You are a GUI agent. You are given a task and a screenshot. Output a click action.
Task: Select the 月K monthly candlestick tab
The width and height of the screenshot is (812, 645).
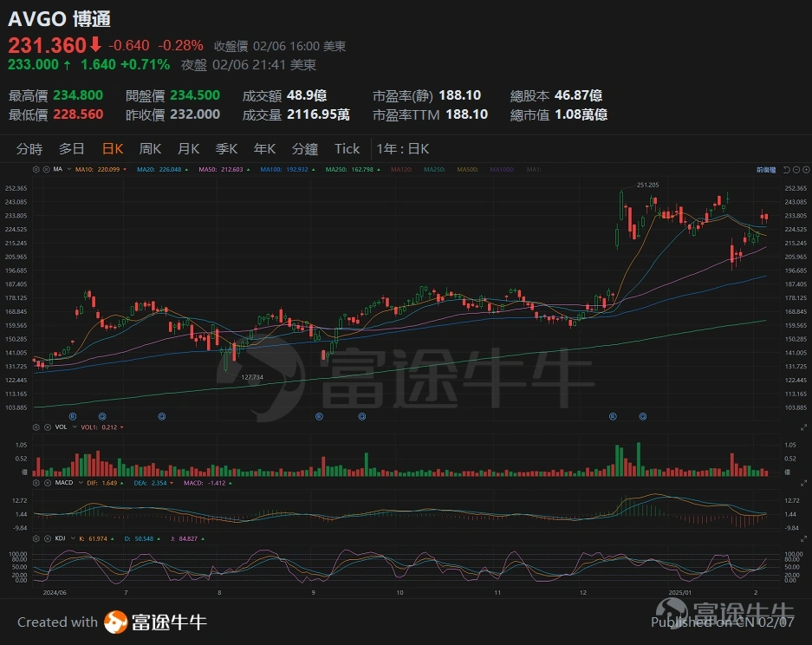pyautogui.click(x=189, y=149)
